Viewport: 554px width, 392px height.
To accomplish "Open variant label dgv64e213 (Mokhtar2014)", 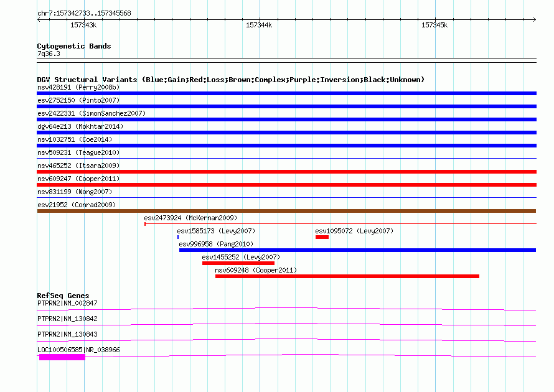I will (x=80, y=126).
